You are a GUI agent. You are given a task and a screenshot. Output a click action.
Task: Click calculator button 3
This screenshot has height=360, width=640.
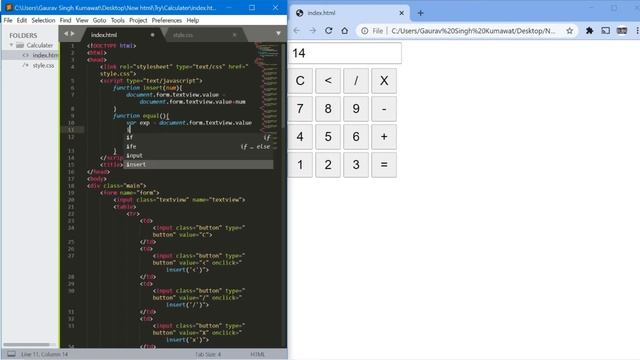[356, 165]
